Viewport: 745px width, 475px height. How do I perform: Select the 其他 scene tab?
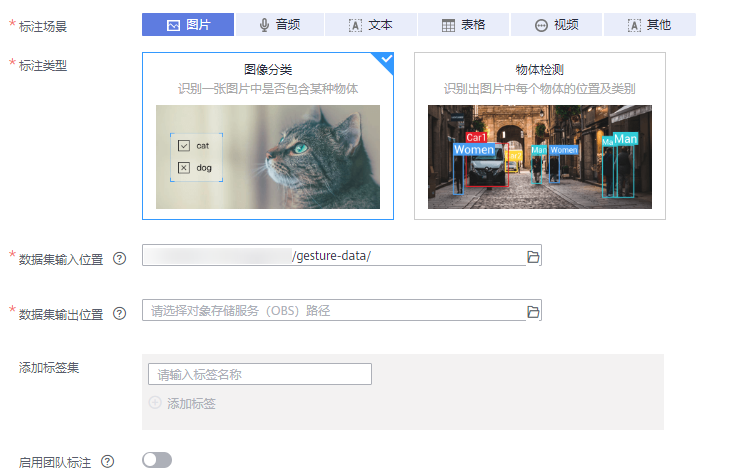(649, 25)
